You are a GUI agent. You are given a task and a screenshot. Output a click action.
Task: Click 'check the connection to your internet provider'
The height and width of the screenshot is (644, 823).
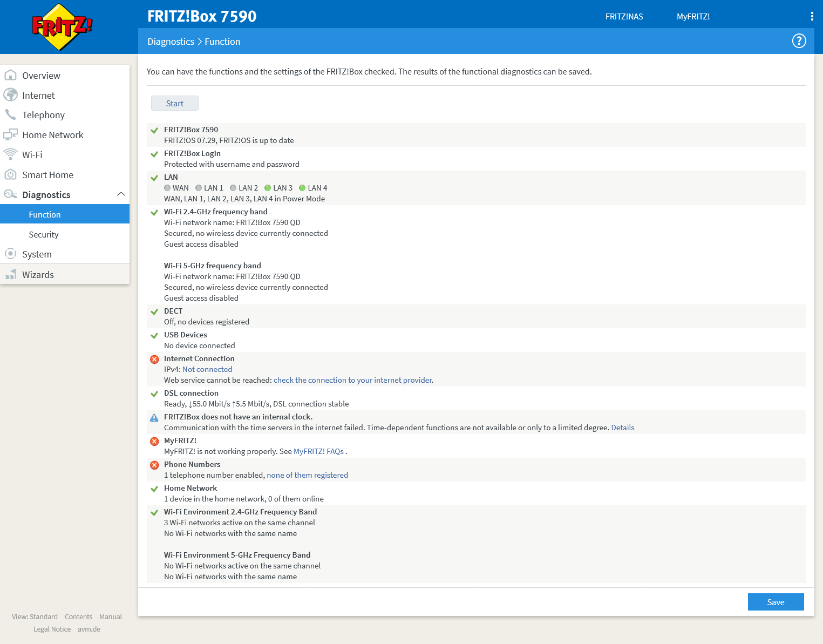click(353, 380)
